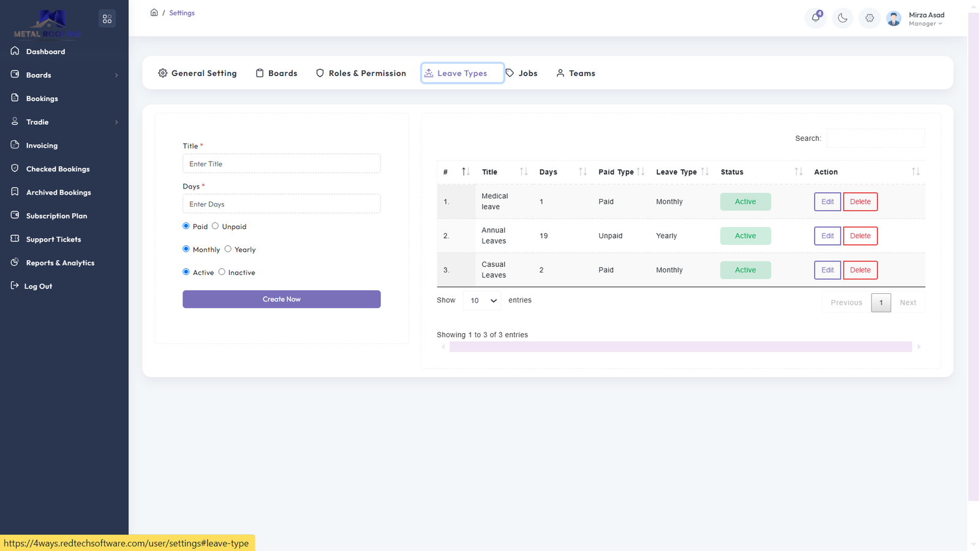The image size is (980, 551).
Task: Switch to the Roles & Permission tab
Action: coord(361,73)
